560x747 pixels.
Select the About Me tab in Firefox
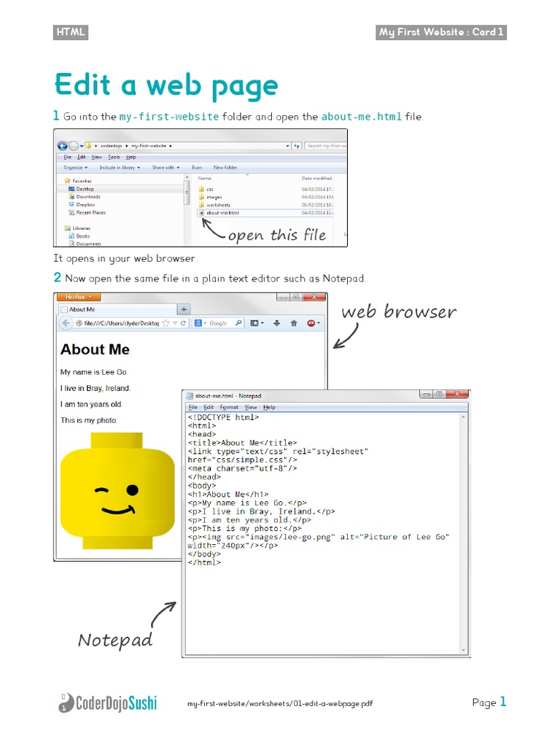coord(117,309)
